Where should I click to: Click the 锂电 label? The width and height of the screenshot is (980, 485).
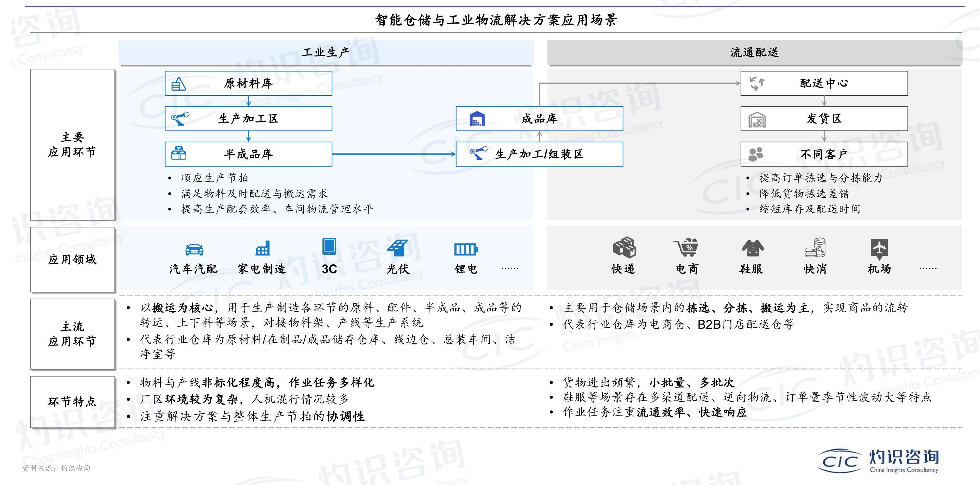(466, 269)
